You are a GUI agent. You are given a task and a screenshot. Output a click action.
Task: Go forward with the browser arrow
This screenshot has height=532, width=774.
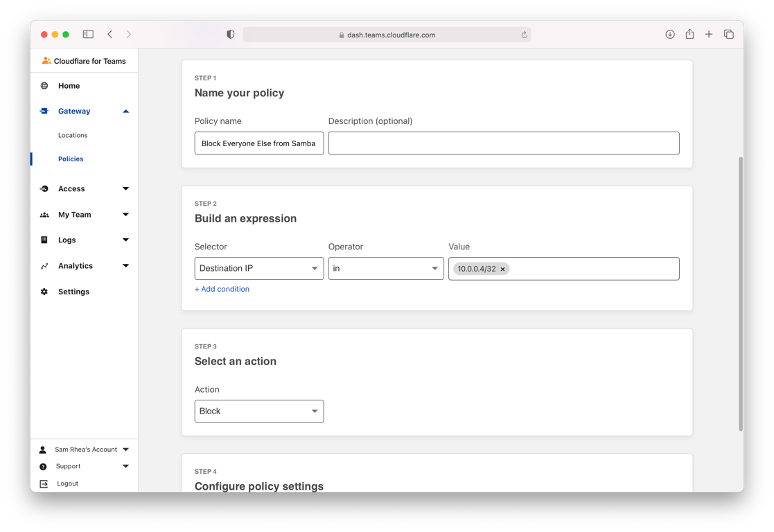(x=128, y=34)
